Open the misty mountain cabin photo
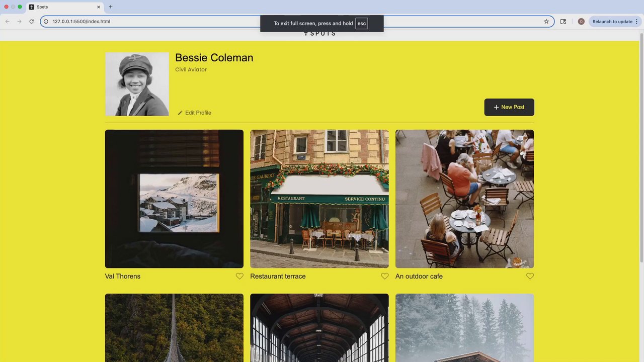 click(464, 328)
